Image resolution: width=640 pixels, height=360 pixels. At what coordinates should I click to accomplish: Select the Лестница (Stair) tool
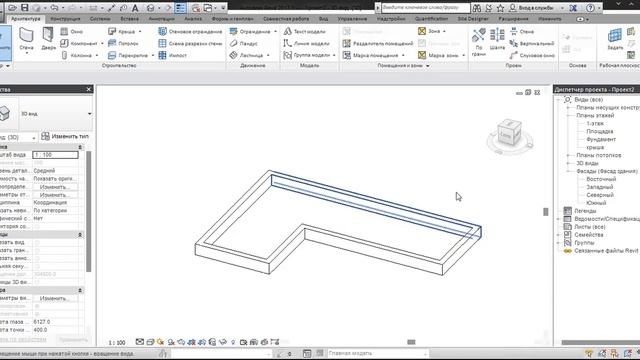click(x=247, y=55)
